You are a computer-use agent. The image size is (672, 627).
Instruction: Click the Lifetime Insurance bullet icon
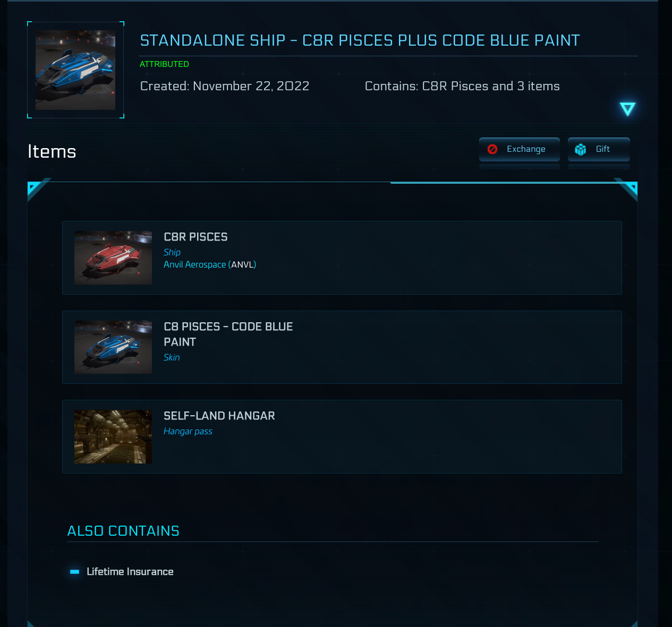(75, 572)
